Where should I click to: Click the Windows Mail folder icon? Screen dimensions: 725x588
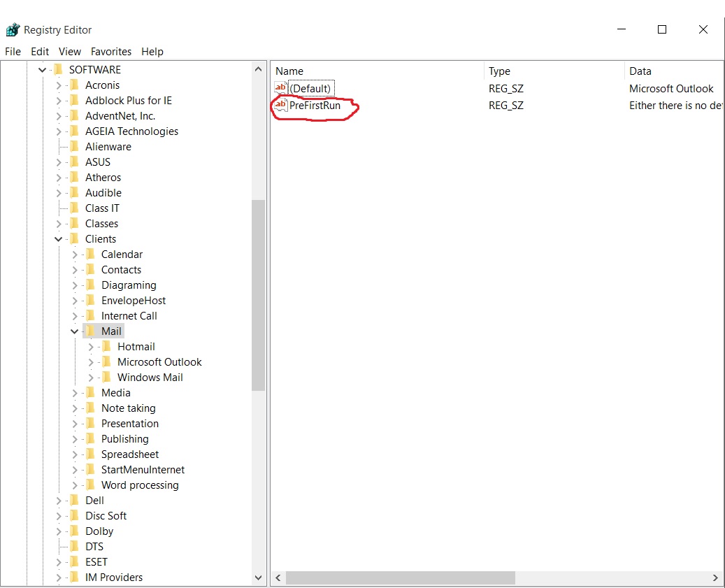click(107, 378)
